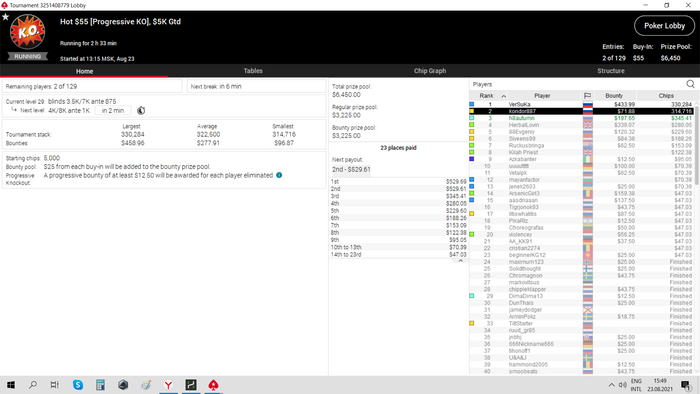Image resolution: width=700 pixels, height=394 pixels.
Task: Click the Next payout 2nd - $529.61 field
Action: click(x=351, y=170)
